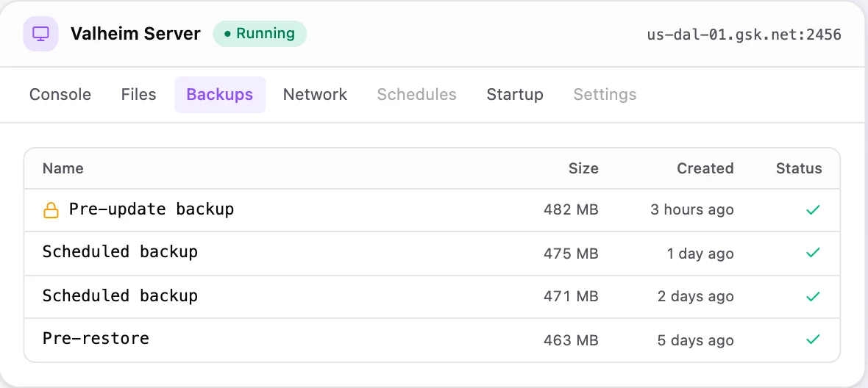This screenshot has width=868, height=388.
Task: Click the 1 day ago timestamp
Action: tap(700, 254)
